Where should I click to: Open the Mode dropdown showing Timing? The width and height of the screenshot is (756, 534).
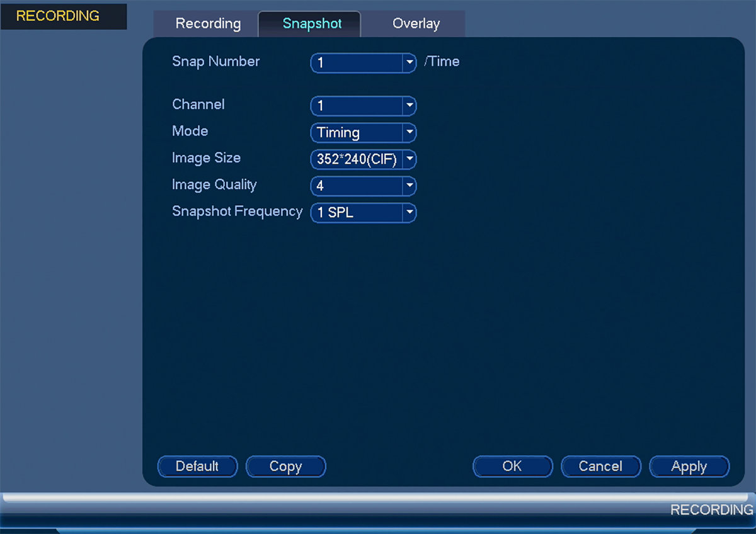pos(364,133)
